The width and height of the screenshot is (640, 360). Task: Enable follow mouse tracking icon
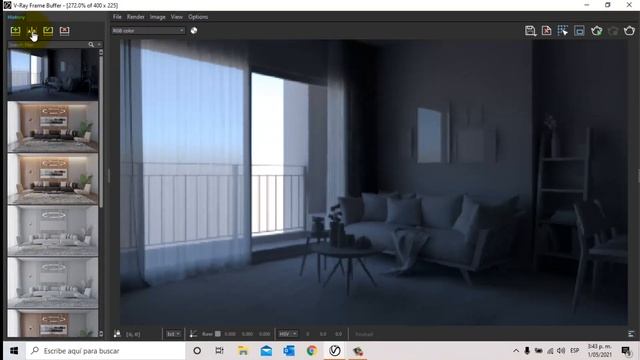pyautogui.click(x=563, y=31)
